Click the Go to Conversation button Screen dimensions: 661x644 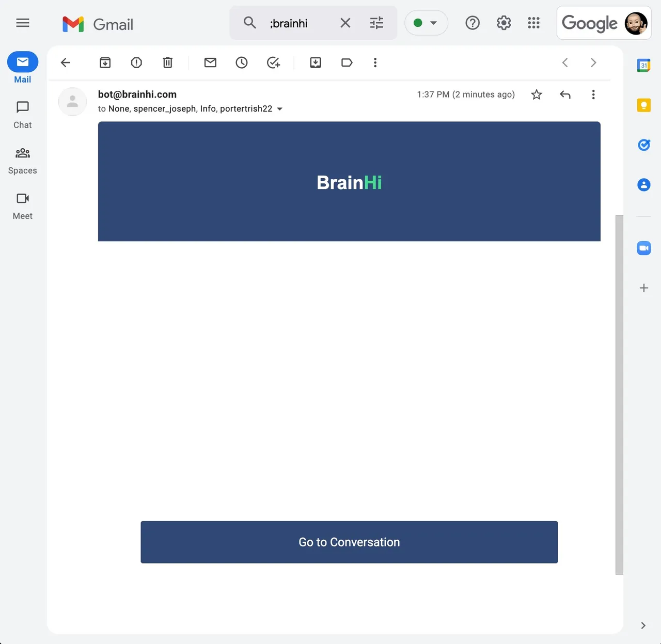[349, 542]
